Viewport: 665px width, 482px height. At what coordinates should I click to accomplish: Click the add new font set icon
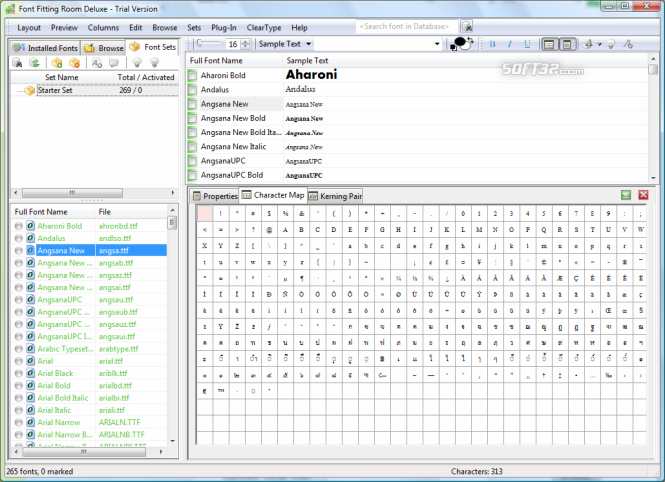click(57, 63)
